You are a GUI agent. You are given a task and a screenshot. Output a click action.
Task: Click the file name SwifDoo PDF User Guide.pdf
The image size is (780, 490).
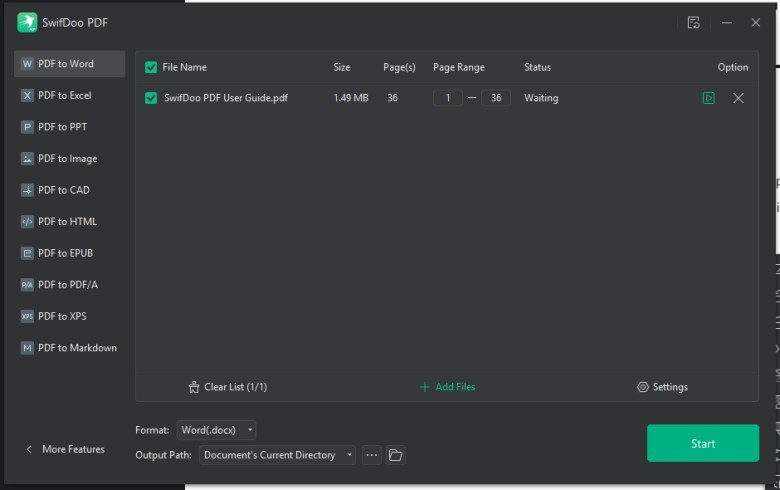226,98
